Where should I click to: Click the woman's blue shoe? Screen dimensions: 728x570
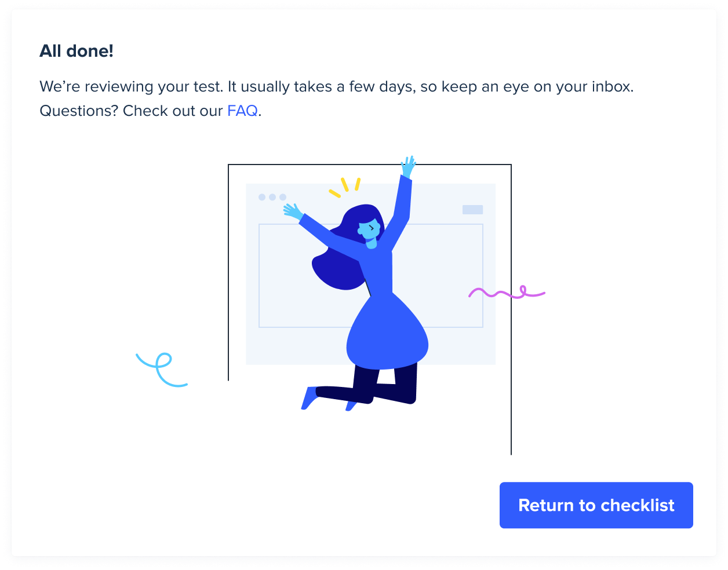click(310, 398)
